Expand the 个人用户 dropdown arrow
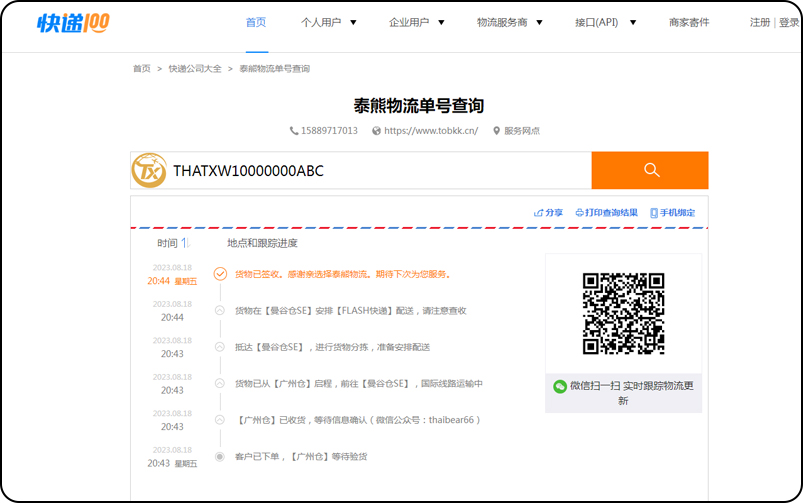Viewport: 803px width, 503px height. tap(353, 23)
